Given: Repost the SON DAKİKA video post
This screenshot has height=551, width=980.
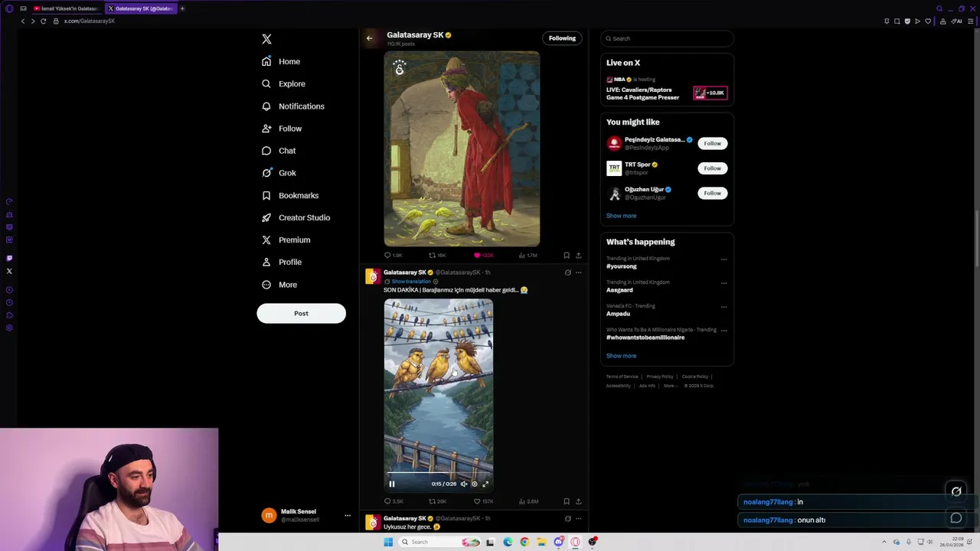Looking at the screenshot, I should click(437, 501).
